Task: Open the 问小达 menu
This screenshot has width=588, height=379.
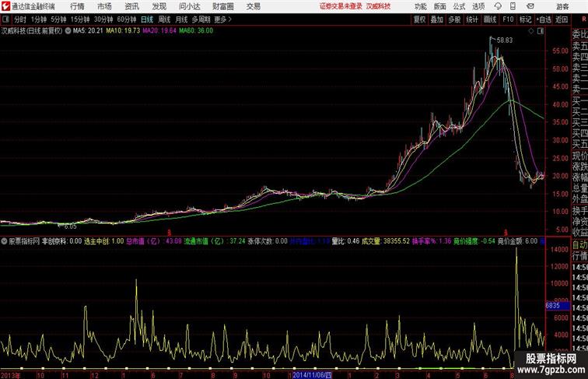Action: [190, 6]
